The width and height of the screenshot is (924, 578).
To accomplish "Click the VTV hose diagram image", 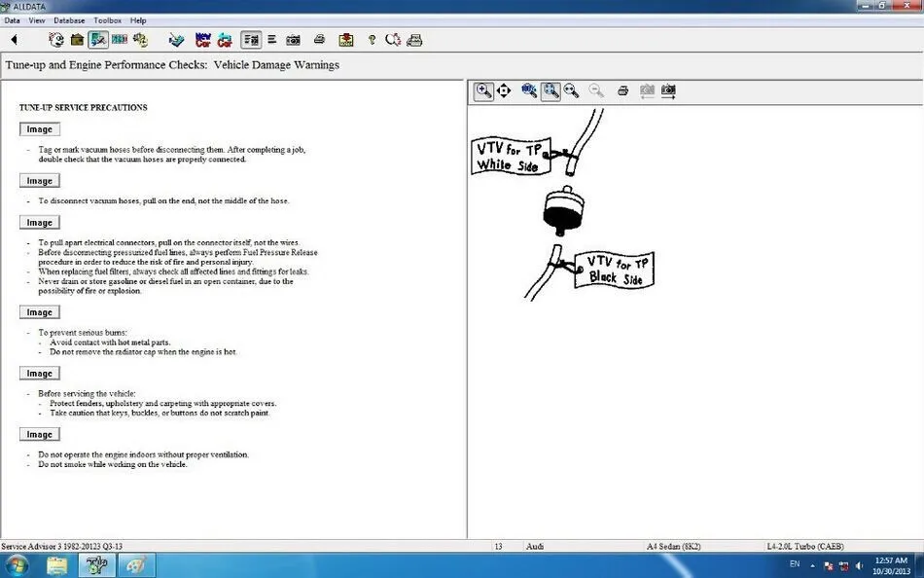I will (563, 204).
